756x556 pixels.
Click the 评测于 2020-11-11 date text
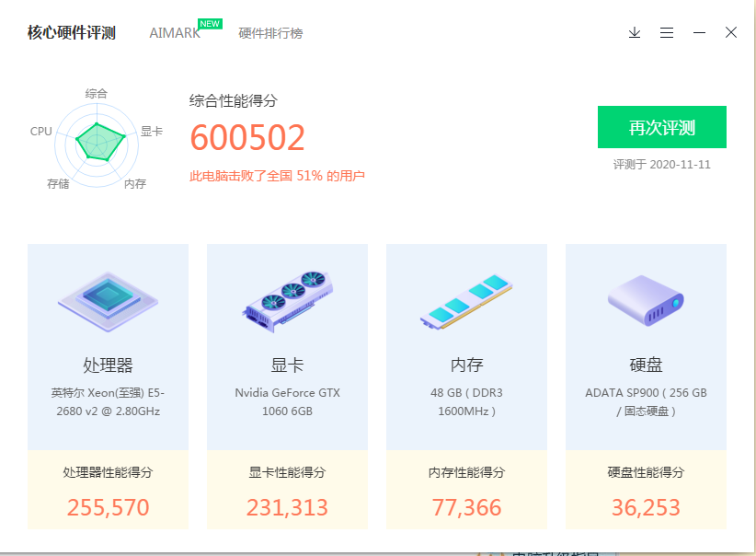click(662, 165)
